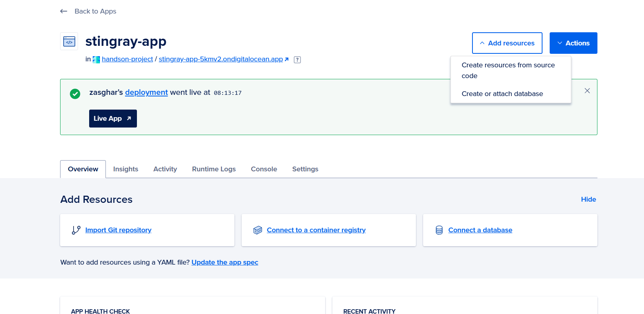Viewport: 644px width, 314px height.
Task: Click the back arrow icon beside Back to Apps
Action: 64,11
